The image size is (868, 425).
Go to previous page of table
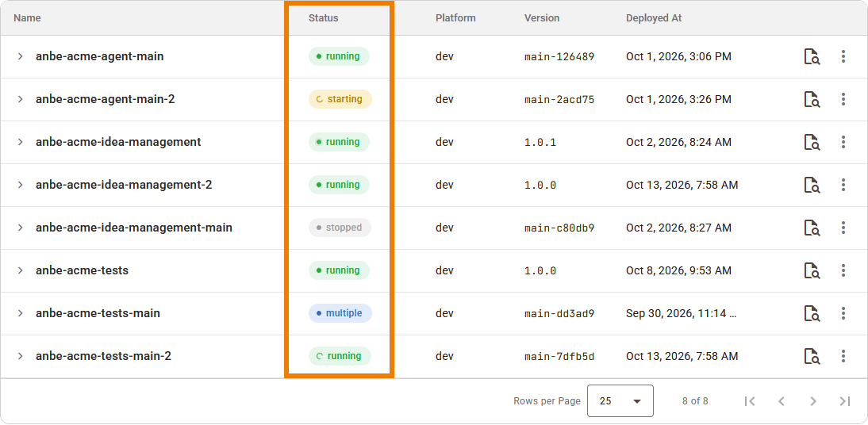coord(782,401)
